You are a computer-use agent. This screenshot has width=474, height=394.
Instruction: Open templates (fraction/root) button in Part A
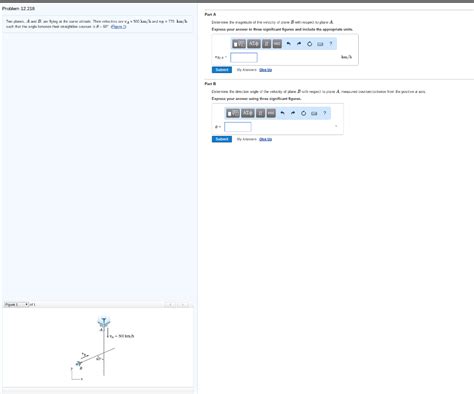[x=239, y=44]
